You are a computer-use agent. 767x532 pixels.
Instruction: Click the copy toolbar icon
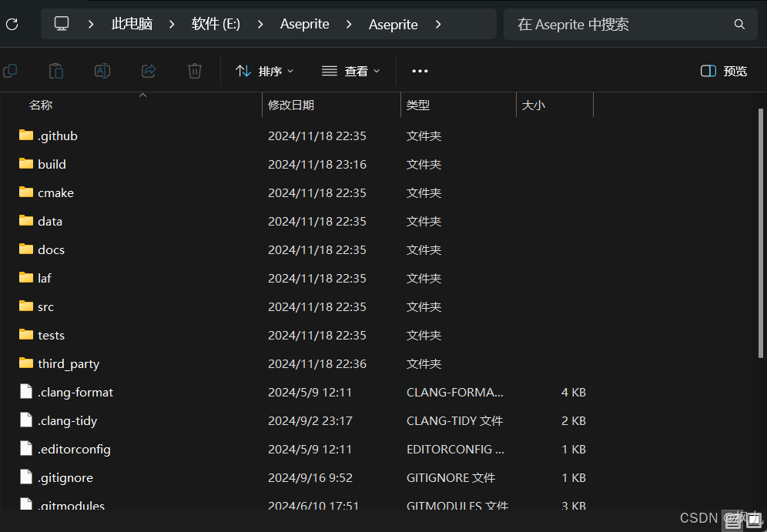10,71
